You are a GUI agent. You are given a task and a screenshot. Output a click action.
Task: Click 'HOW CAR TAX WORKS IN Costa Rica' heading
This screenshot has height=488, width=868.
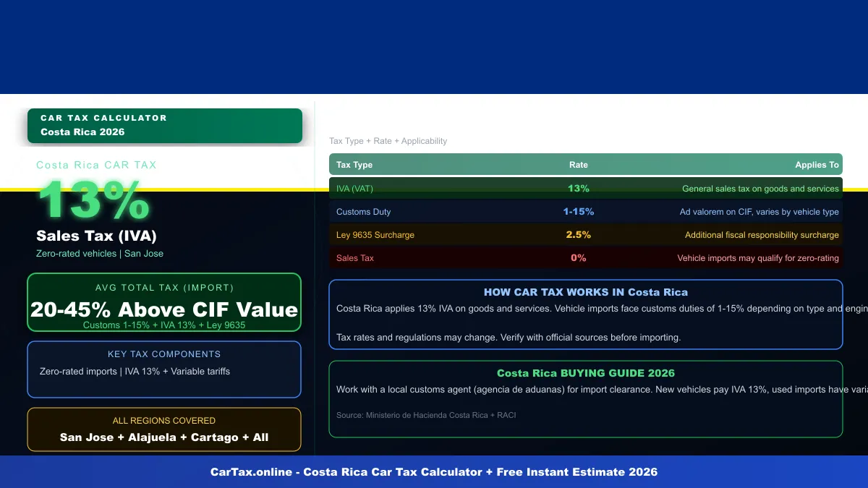coord(586,292)
